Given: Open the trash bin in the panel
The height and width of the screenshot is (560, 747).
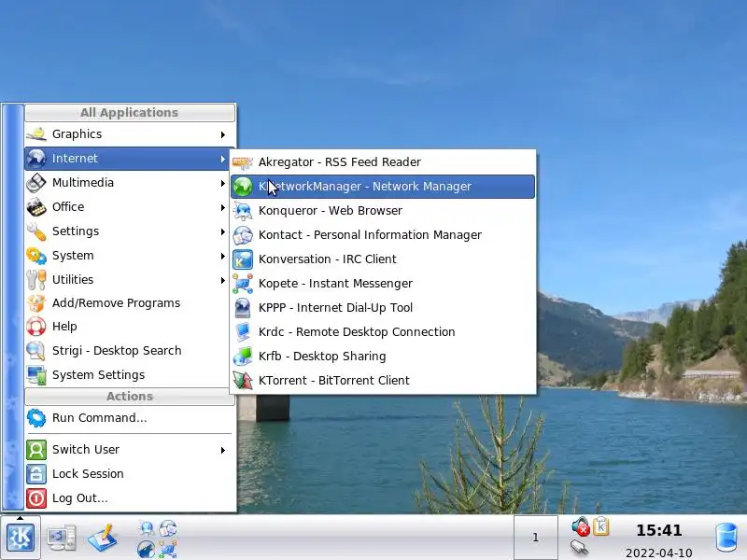Looking at the screenshot, I should click(726, 538).
